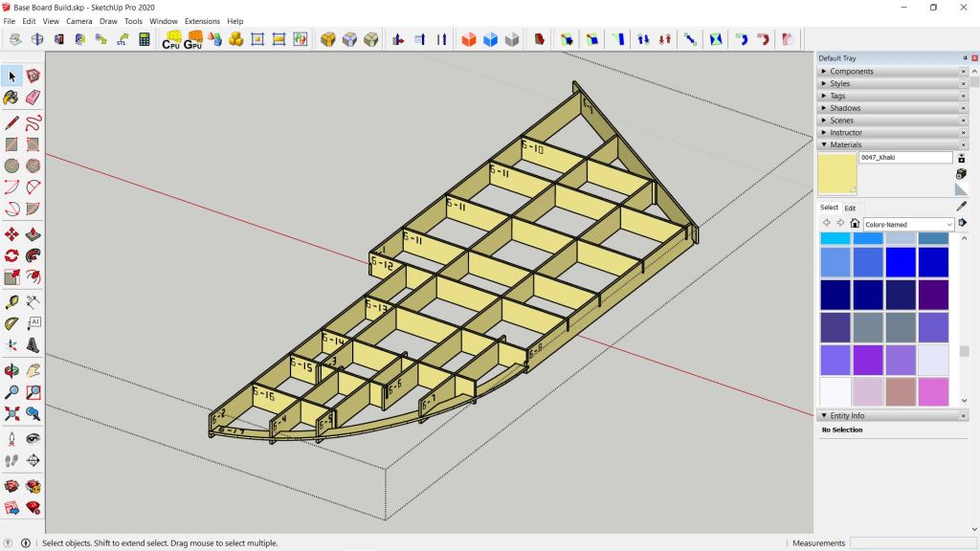
Task: Select the Line pencil tool
Action: [11, 122]
